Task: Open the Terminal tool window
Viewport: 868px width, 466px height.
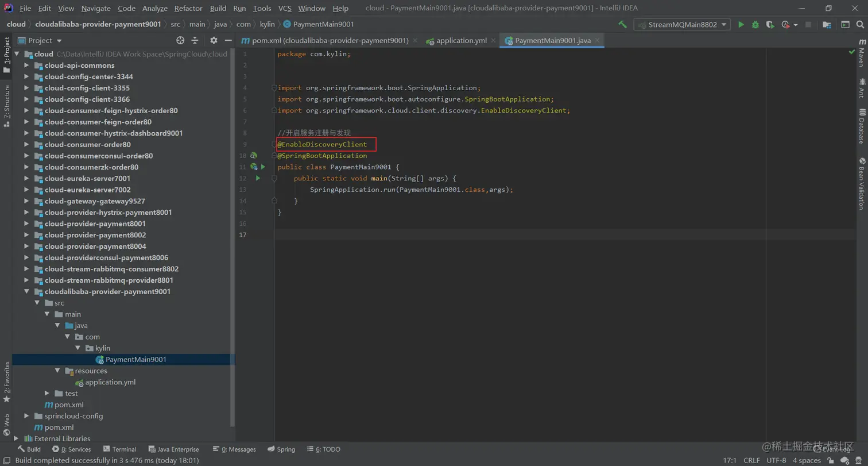Action: tap(119, 449)
